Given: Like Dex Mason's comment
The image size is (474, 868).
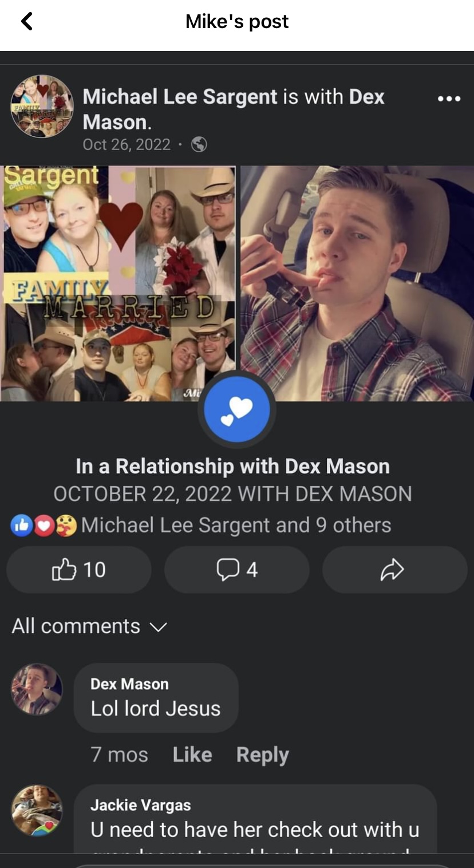Looking at the screenshot, I should [x=192, y=755].
